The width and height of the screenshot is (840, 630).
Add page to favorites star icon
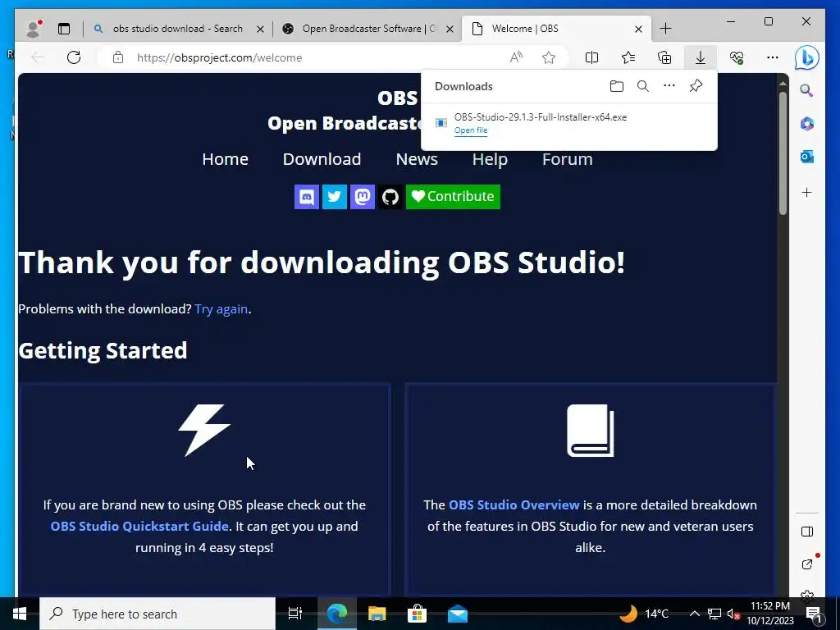tap(549, 57)
